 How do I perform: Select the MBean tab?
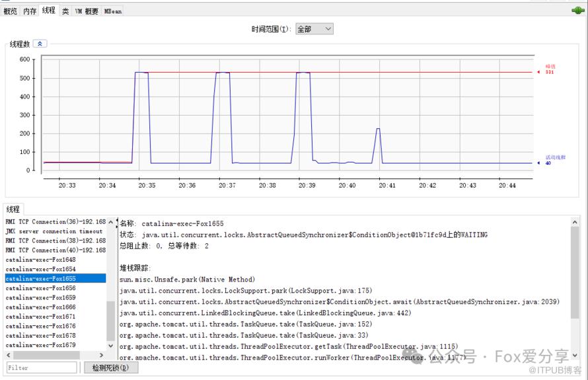coord(112,11)
